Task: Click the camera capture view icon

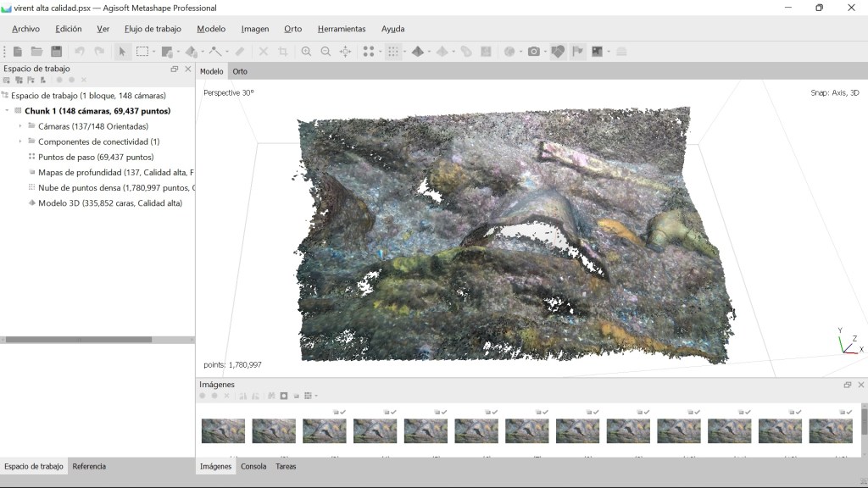Action: (x=533, y=52)
